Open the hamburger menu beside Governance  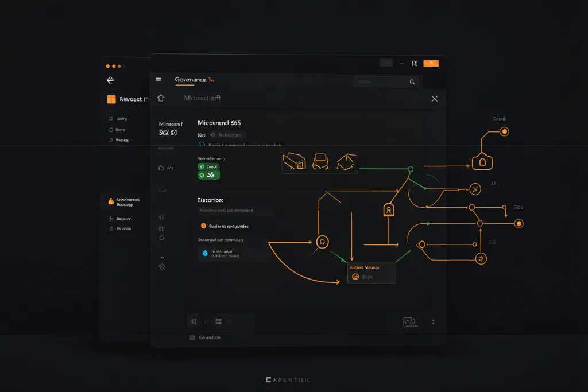click(158, 79)
